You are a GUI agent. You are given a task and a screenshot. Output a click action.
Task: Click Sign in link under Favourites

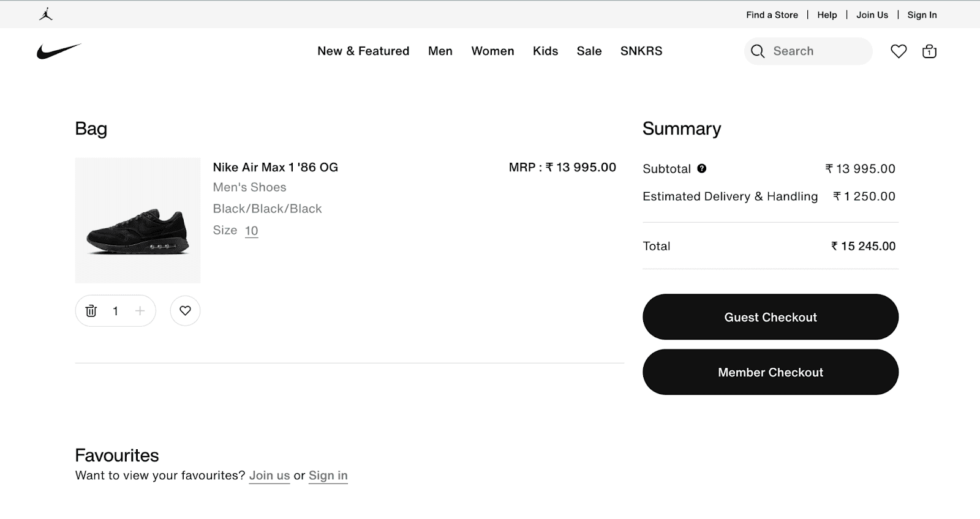(x=328, y=476)
